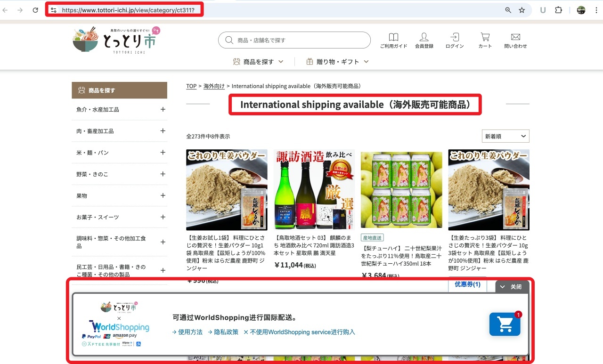
Task: Open the ログイン login icon
Action: tap(454, 40)
